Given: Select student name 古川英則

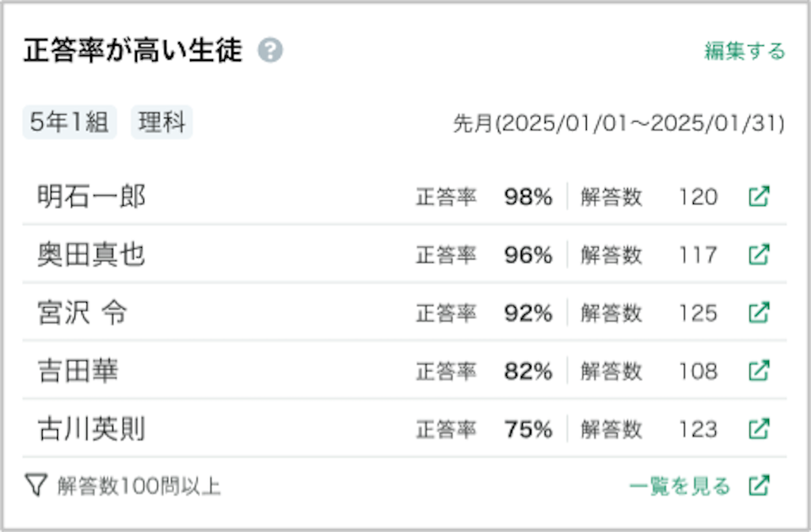Looking at the screenshot, I should 92,429.
